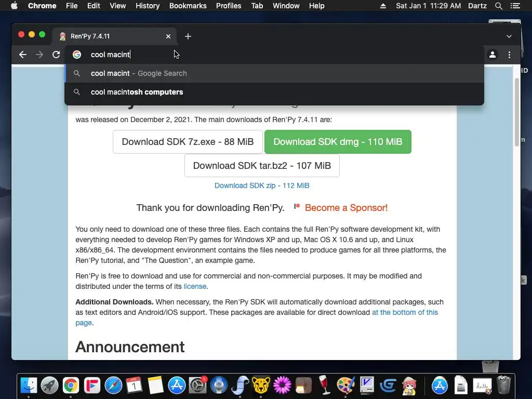Screen dimensions: 532x399
Task: Open the Bookmarks menu
Action: (188, 6)
